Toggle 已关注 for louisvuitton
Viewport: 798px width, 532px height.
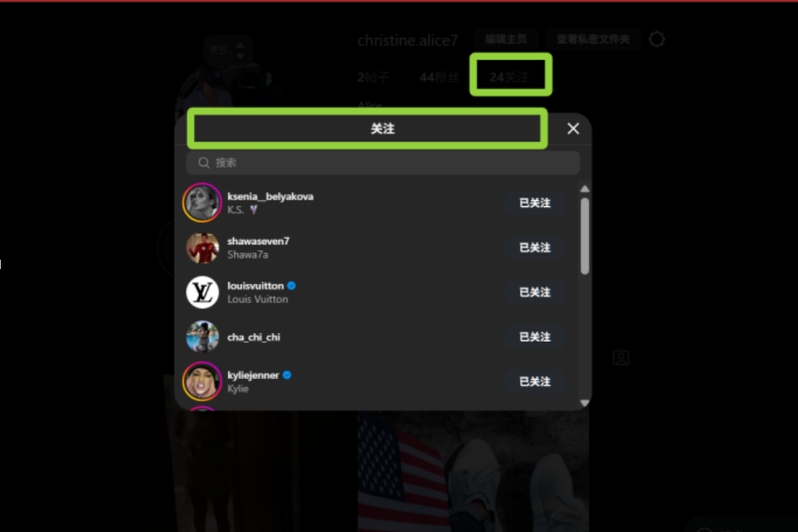pos(535,292)
